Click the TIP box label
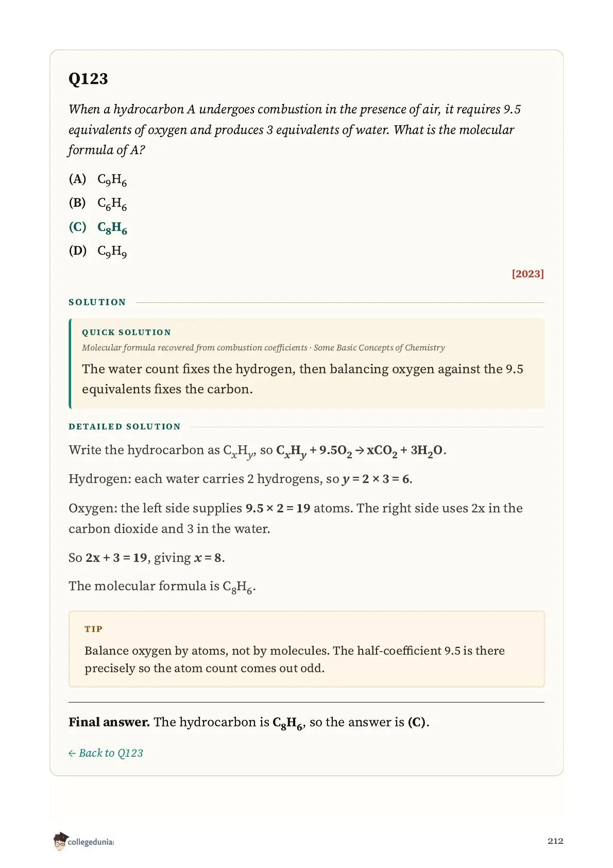The image size is (613, 868). tap(94, 629)
